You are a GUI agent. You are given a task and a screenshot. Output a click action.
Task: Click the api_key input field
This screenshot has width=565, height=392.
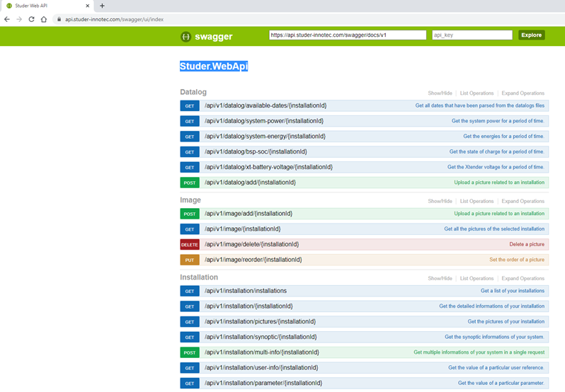tap(472, 35)
